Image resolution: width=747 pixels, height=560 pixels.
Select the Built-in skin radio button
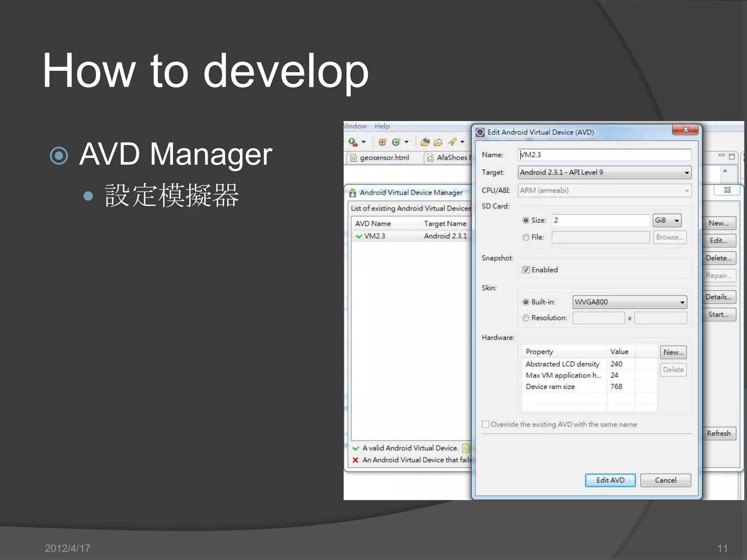tap(526, 302)
